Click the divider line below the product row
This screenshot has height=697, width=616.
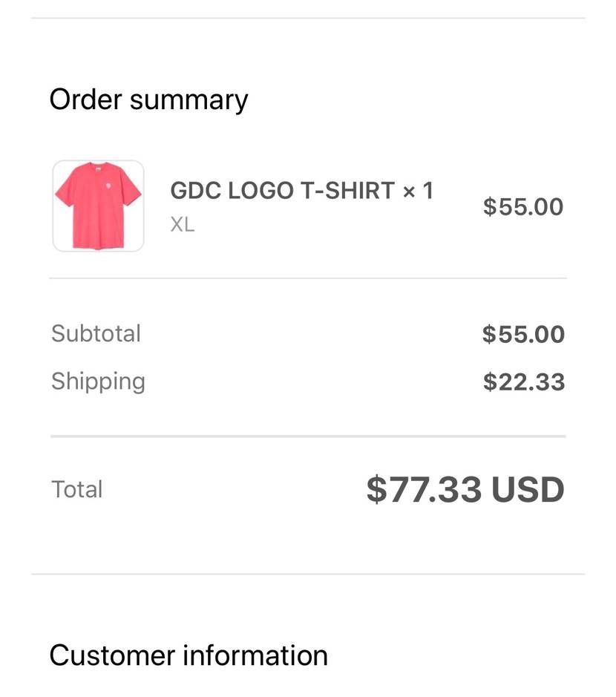[x=308, y=278]
